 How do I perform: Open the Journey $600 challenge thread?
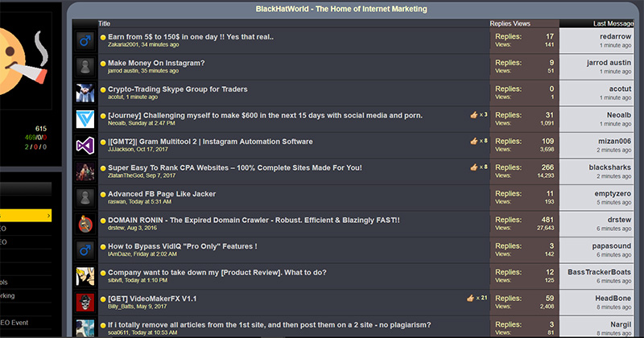click(265, 115)
